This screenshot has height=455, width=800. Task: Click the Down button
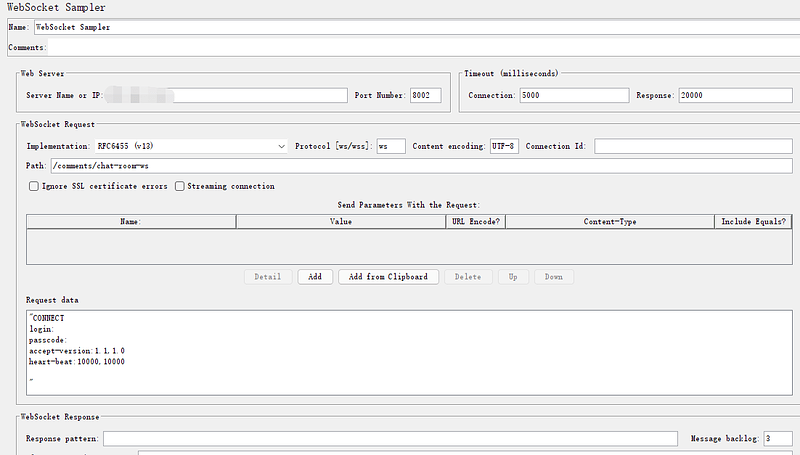pyautogui.click(x=554, y=277)
